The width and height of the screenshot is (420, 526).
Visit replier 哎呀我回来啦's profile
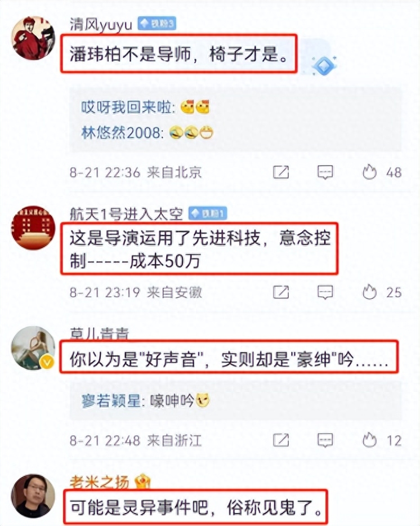coord(126,108)
